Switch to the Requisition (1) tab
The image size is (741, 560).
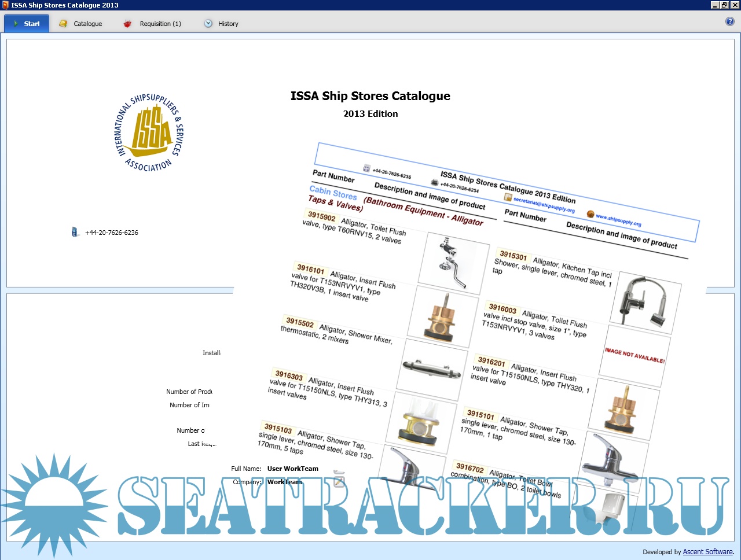tap(160, 24)
